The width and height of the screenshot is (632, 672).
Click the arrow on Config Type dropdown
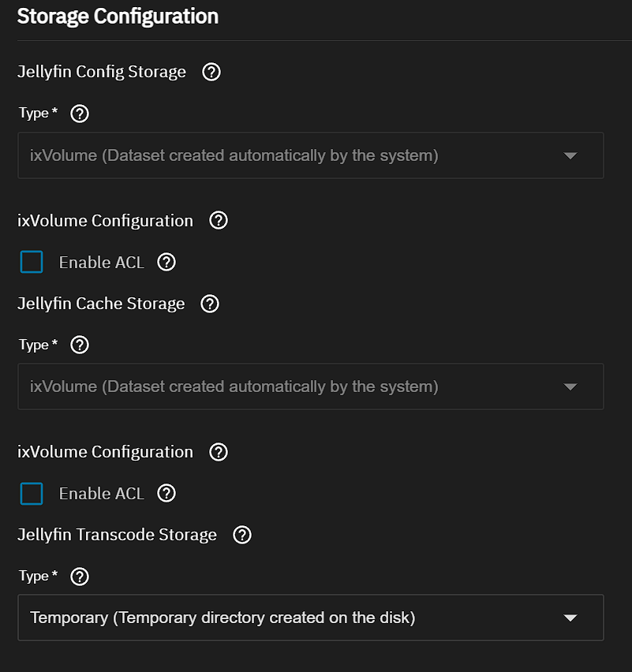click(571, 155)
